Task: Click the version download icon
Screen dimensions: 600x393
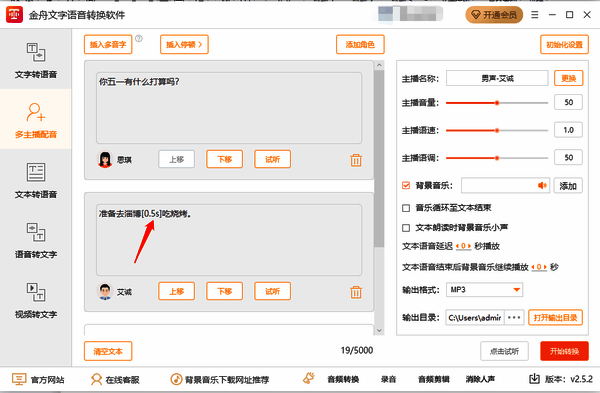Action: tap(534, 379)
